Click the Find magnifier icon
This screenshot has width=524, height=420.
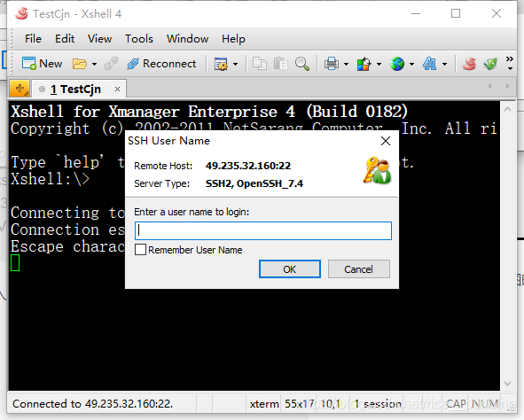click(x=302, y=64)
